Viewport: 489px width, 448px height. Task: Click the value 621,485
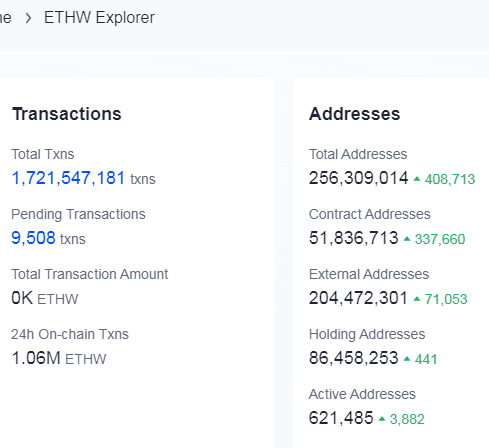point(341,418)
